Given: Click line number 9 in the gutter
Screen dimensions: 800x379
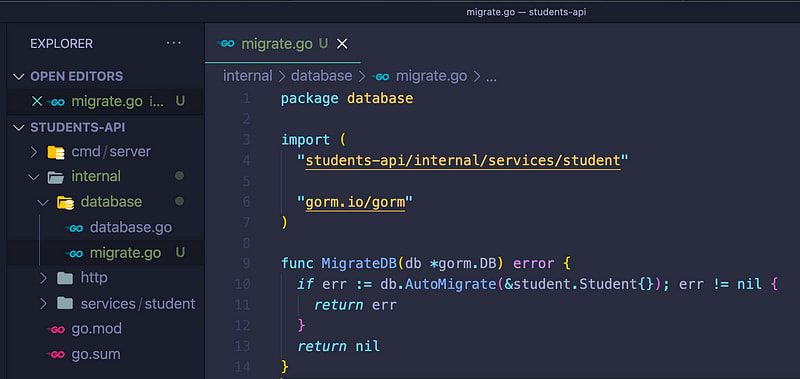Looking at the screenshot, I should coord(246,264).
